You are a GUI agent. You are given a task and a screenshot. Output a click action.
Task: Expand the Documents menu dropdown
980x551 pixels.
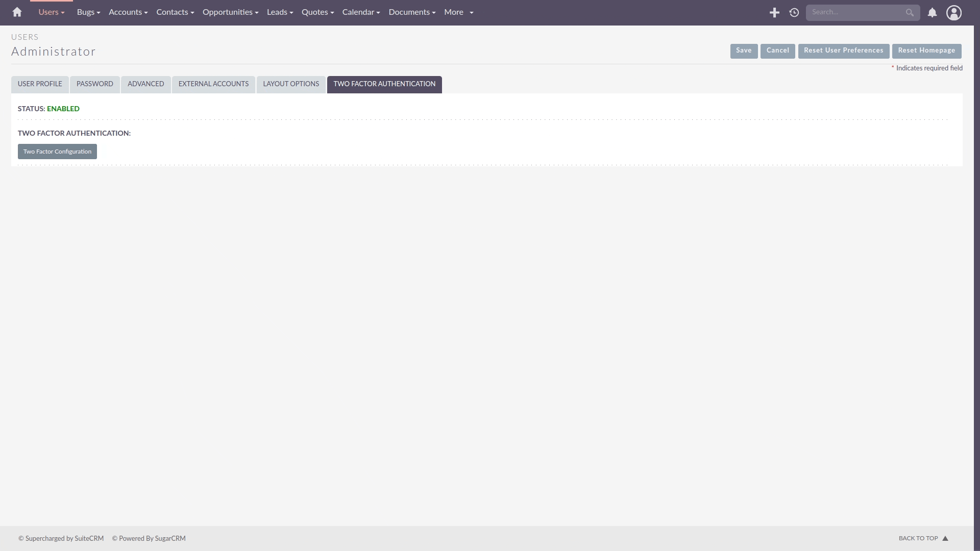pos(411,12)
